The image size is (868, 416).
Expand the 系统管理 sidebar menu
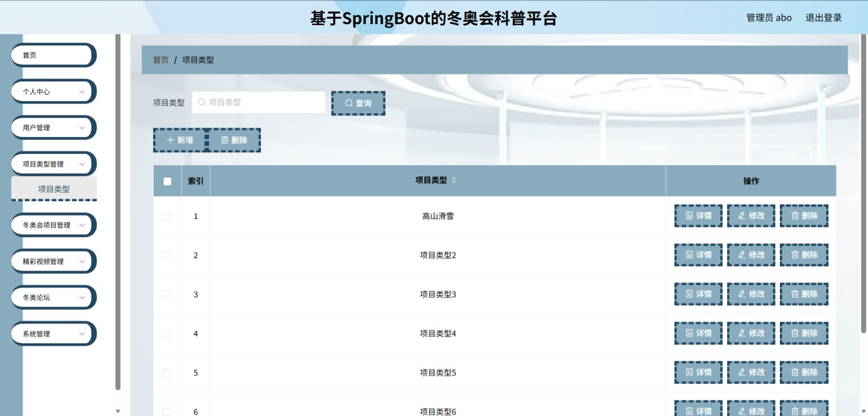pyautogui.click(x=53, y=334)
